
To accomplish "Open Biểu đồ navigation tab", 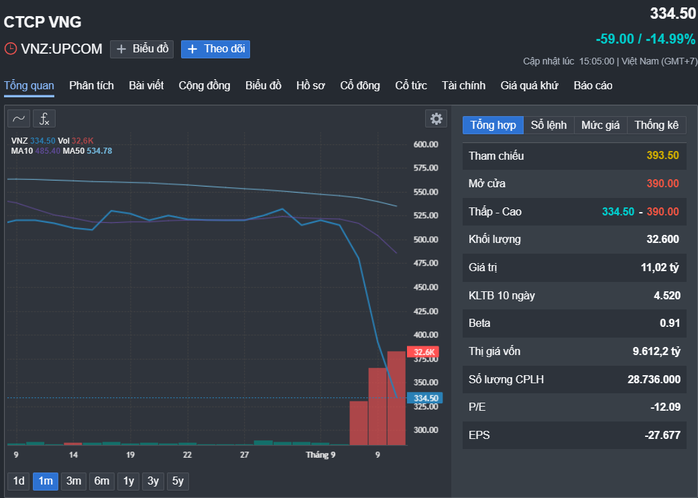I will (x=263, y=85).
